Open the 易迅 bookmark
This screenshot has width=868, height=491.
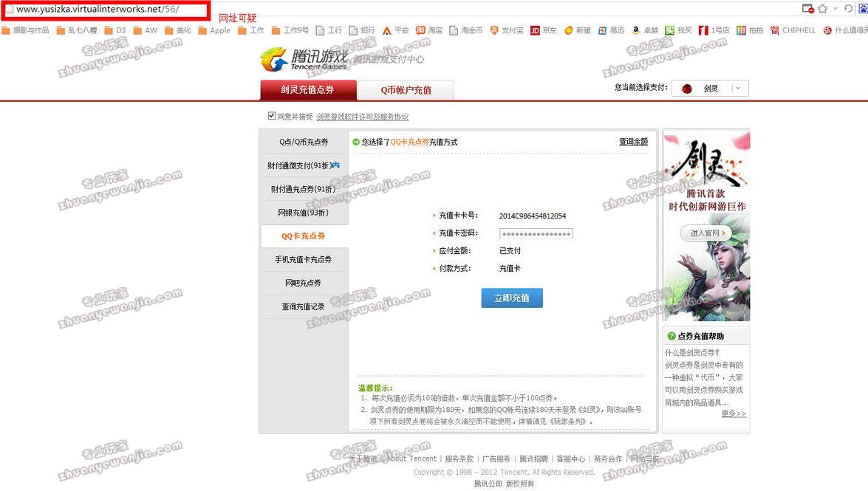[x=611, y=30]
